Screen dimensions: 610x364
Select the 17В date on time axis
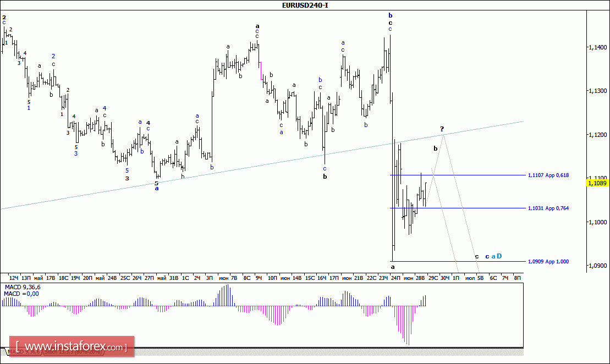(x=51, y=278)
